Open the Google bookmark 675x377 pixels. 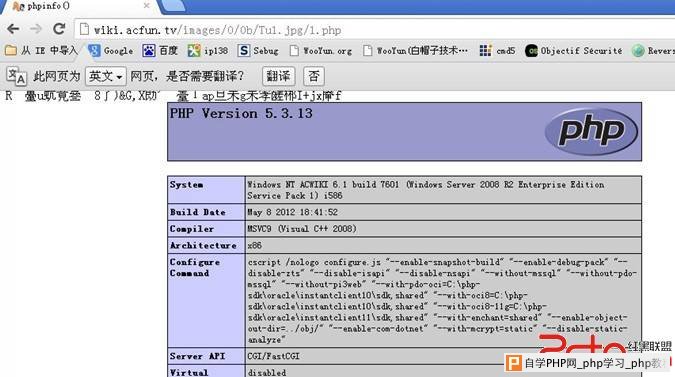pos(111,51)
